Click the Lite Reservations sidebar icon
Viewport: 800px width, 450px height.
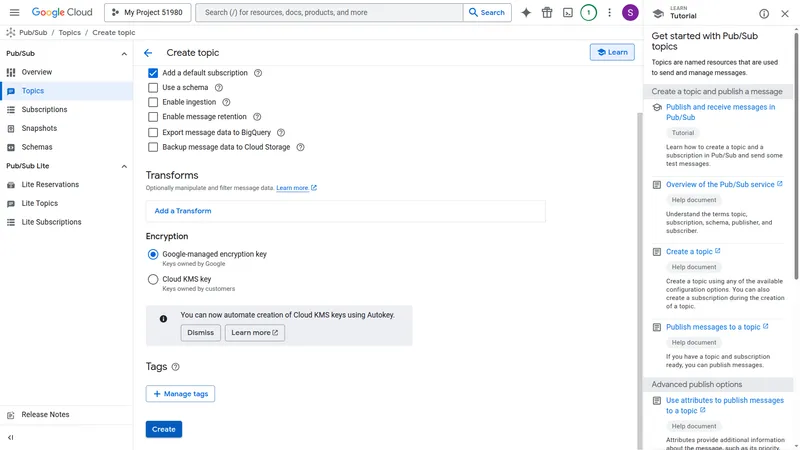tap(11, 185)
